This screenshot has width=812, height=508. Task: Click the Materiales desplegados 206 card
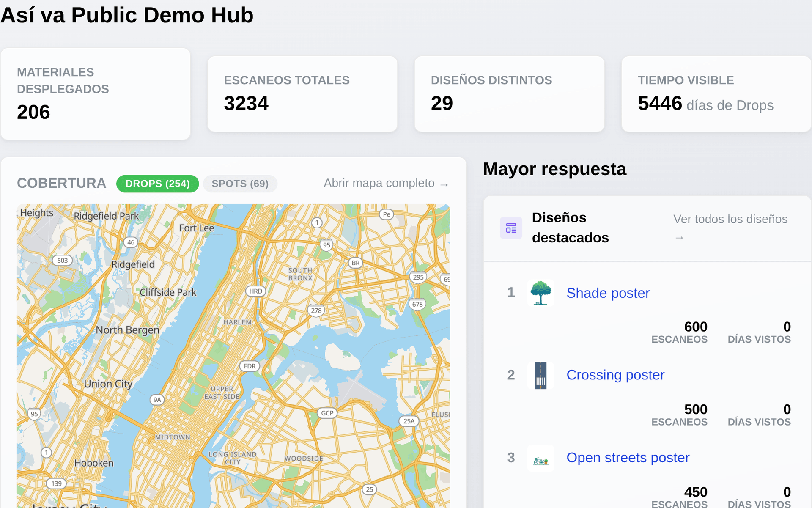96,94
